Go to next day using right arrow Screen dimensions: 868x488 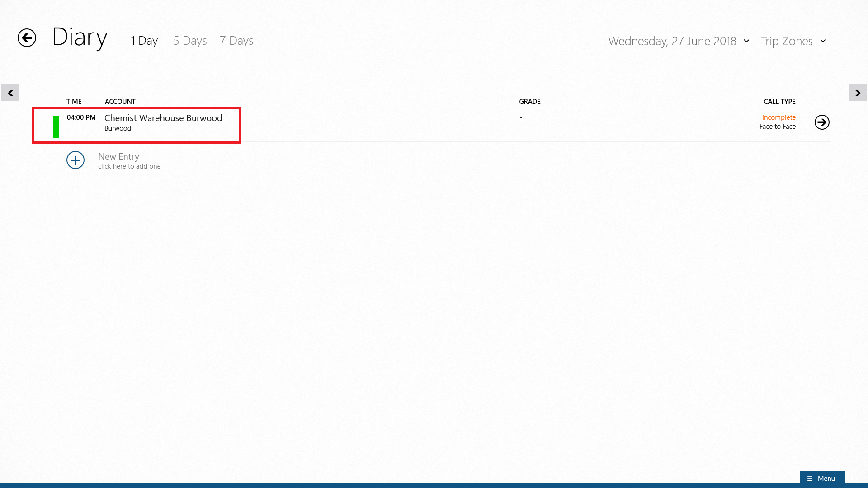[x=858, y=93]
